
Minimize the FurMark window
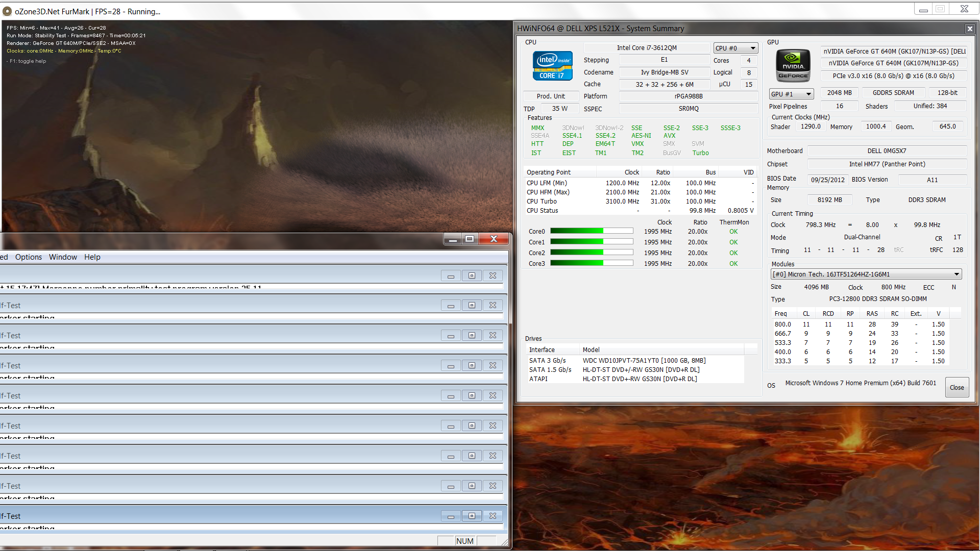[923, 9]
